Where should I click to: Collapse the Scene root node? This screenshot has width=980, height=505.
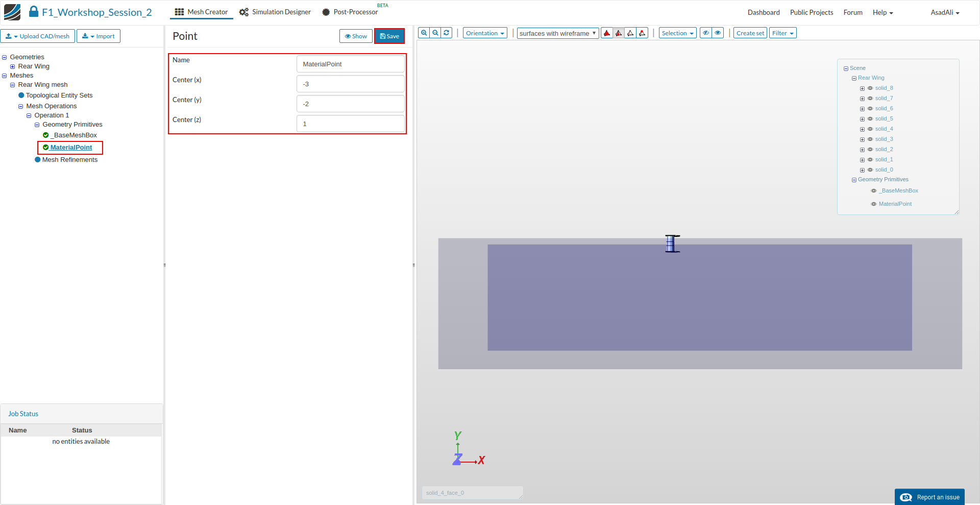(846, 68)
